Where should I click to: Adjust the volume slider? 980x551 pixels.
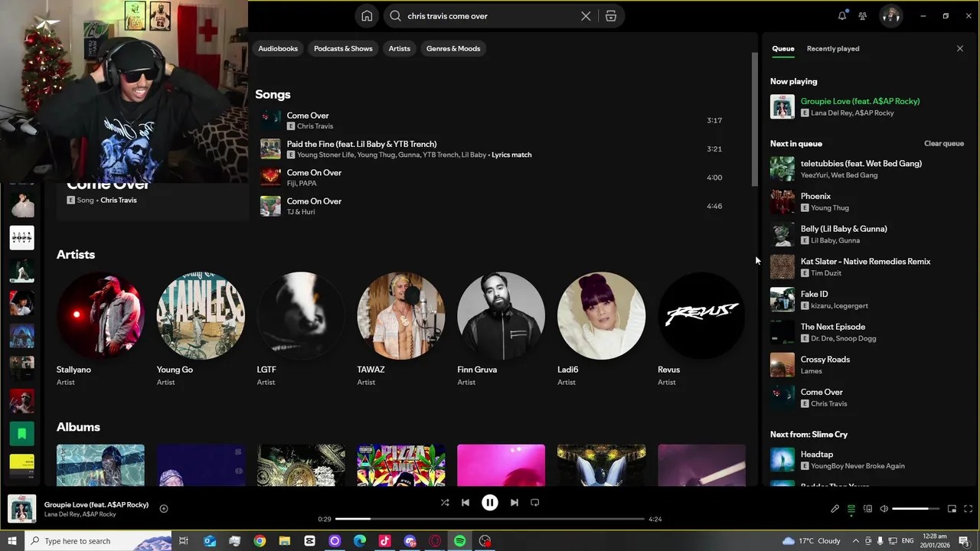(x=916, y=509)
